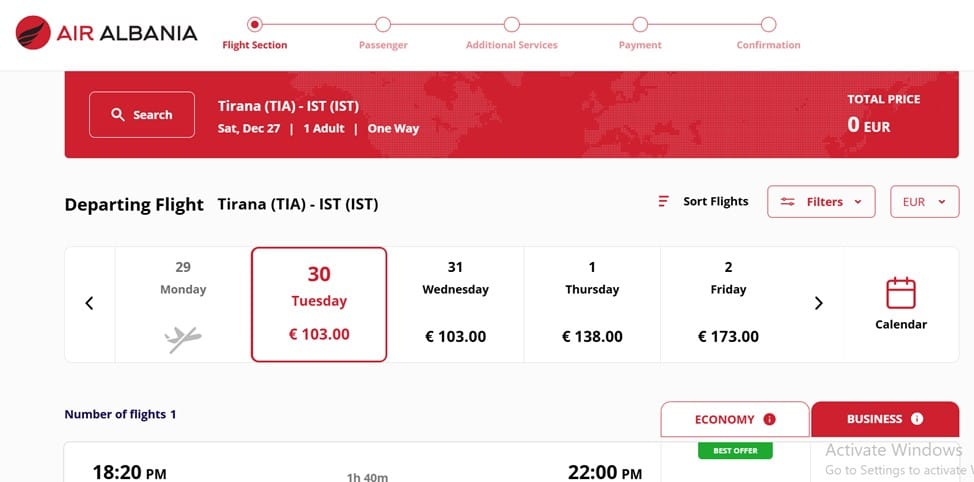Click the no-flight icon on Monday 29
Image resolution: width=974 pixels, height=482 pixels.
click(x=183, y=340)
